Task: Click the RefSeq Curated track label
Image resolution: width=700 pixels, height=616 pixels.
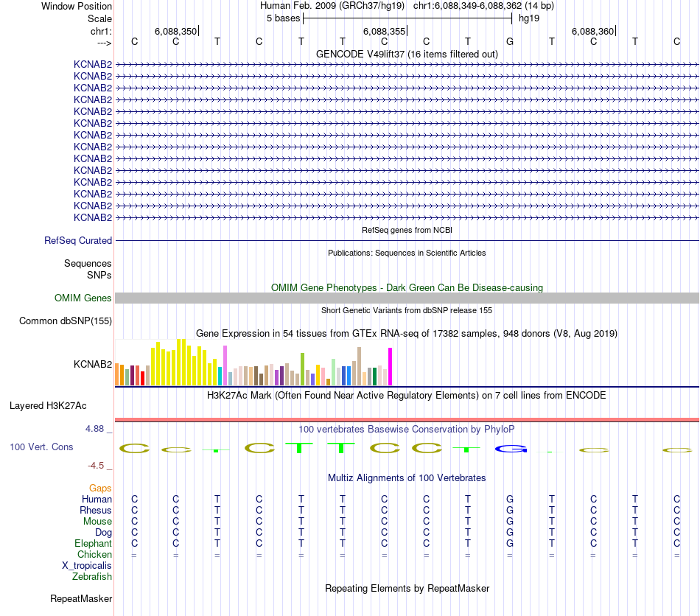Action: point(78,241)
